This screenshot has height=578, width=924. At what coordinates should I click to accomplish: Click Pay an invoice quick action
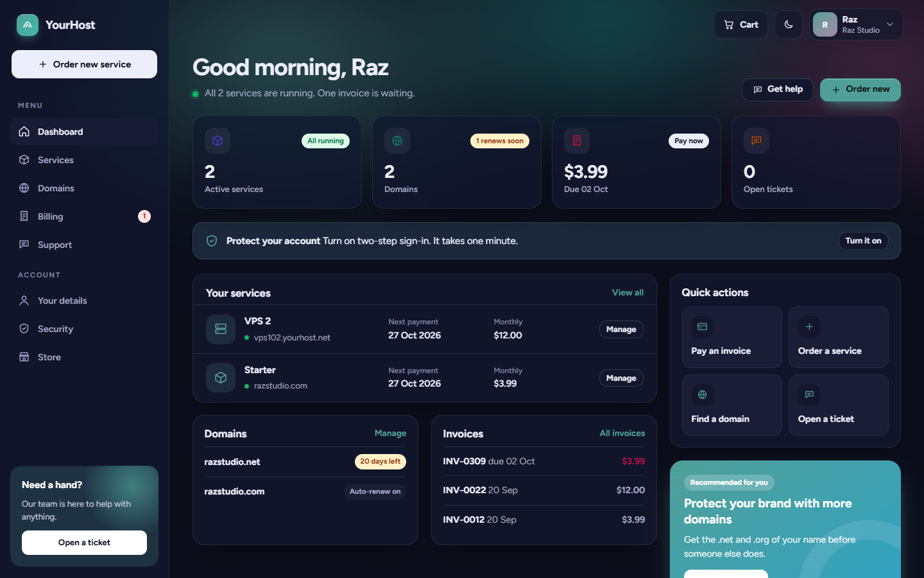coord(732,337)
